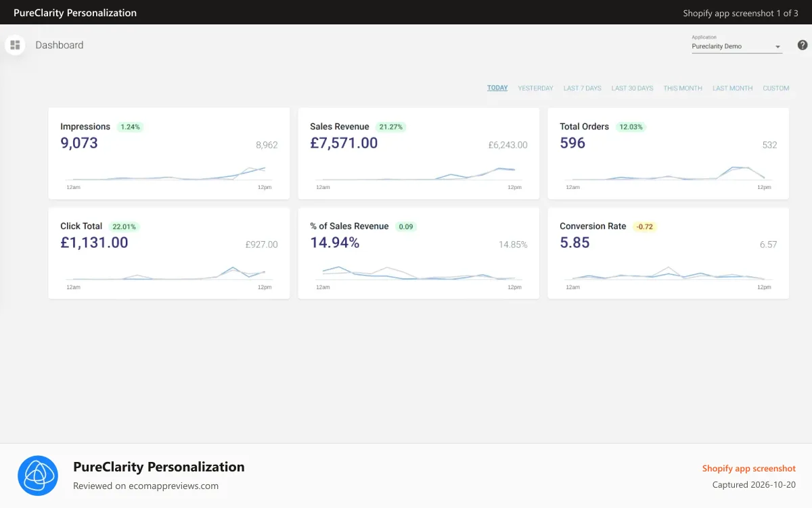The height and width of the screenshot is (508, 812).
Task: Click the Impressions card title
Action: point(85,127)
